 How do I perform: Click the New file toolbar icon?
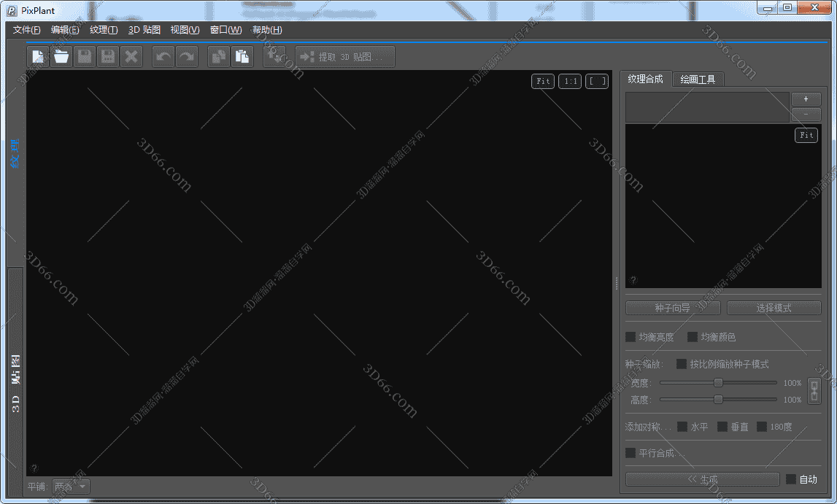(x=38, y=57)
